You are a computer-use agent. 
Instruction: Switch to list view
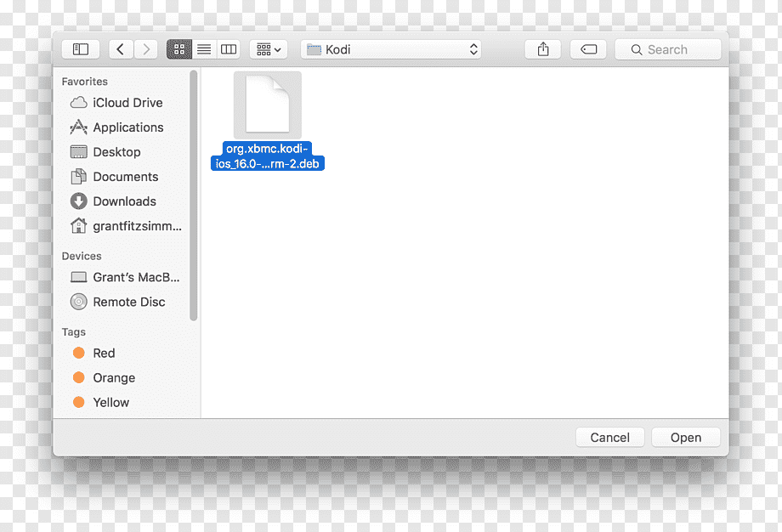[x=204, y=49]
